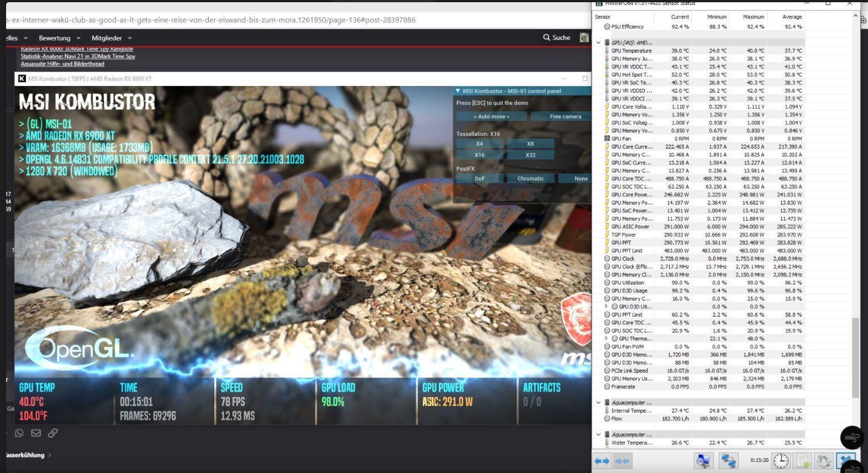Click the upper black wind overlay button
This screenshot has height=473, width=868.
(851, 438)
